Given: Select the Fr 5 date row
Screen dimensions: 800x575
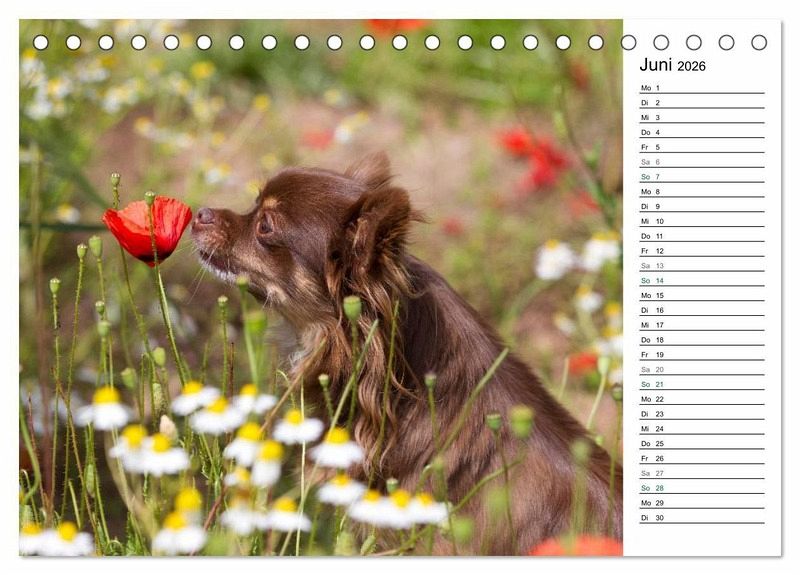Looking at the screenshot, I should 700,147.
